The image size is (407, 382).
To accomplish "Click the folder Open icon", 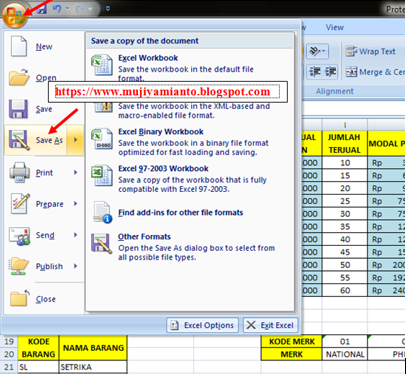I will (x=19, y=78).
